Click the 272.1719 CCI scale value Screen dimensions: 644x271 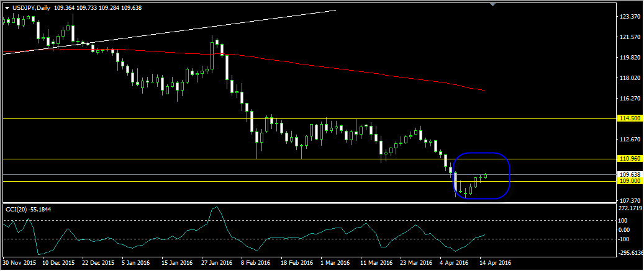[x=631, y=208]
